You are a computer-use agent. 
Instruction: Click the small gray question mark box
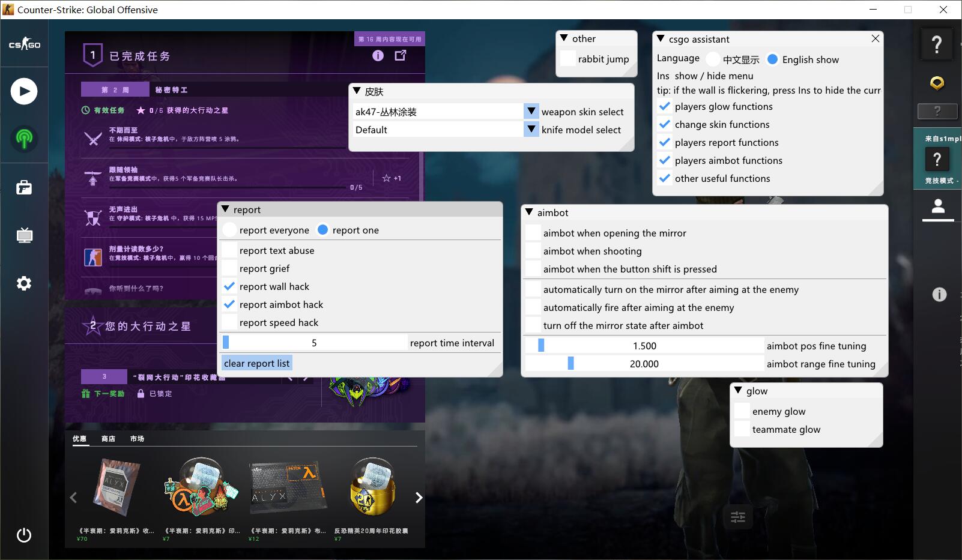[937, 111]
